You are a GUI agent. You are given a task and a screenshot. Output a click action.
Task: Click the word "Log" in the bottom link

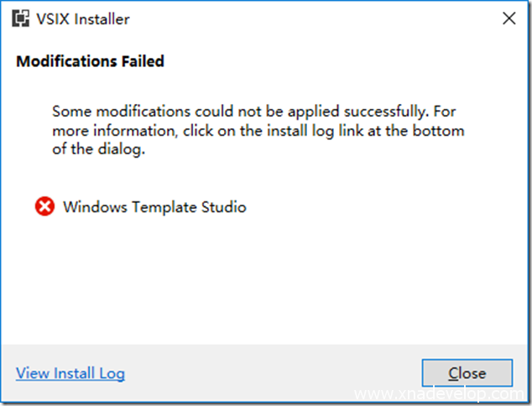pyautogui.click(x=112, y=373)
